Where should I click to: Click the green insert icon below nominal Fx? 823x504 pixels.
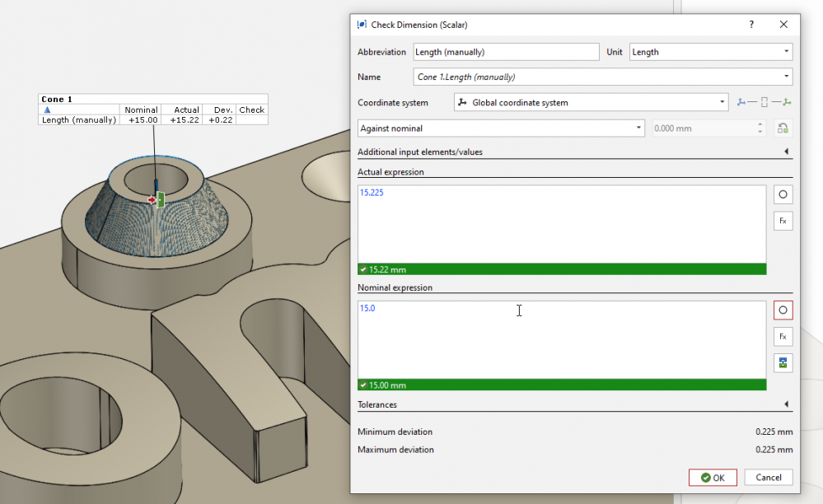(783, 363)
